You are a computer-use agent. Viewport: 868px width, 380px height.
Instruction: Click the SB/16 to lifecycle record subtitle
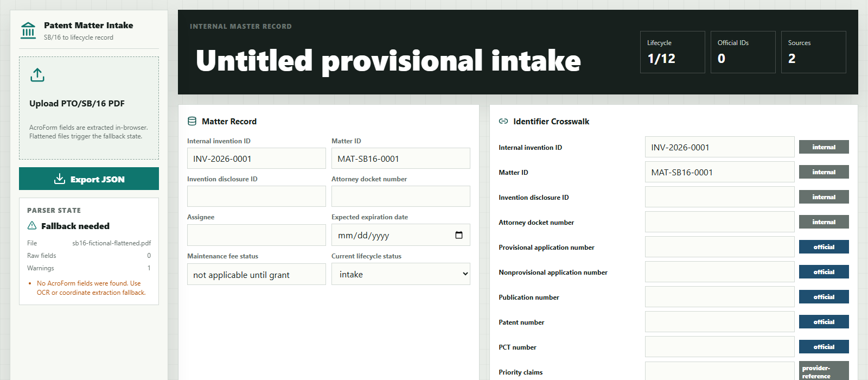click(x=79, y=37)
